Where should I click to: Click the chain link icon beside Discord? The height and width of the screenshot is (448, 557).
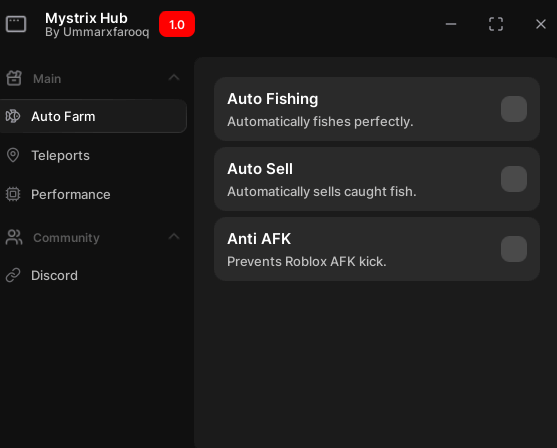coord(13,275)
